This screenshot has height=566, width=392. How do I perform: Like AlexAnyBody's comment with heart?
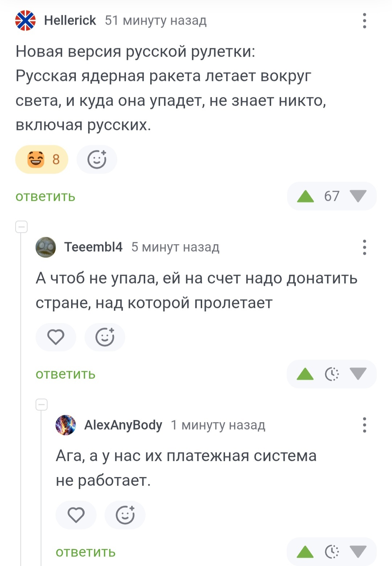tap(76, 515)
